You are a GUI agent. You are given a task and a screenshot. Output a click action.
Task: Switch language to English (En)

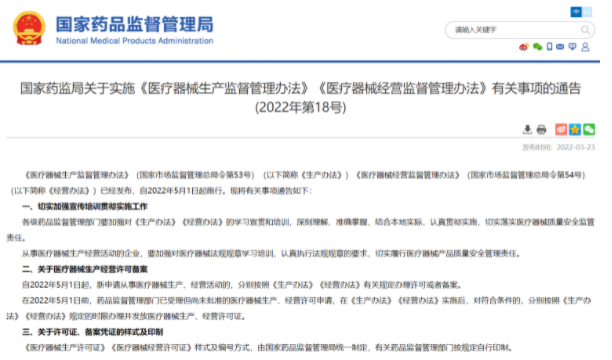[x=587, y=12]
